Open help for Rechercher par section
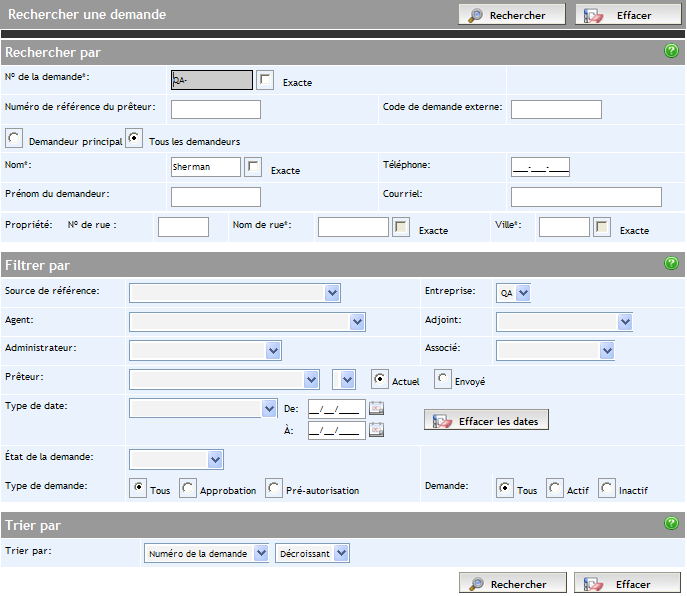The image size is (687, 596). pos(671,51)
